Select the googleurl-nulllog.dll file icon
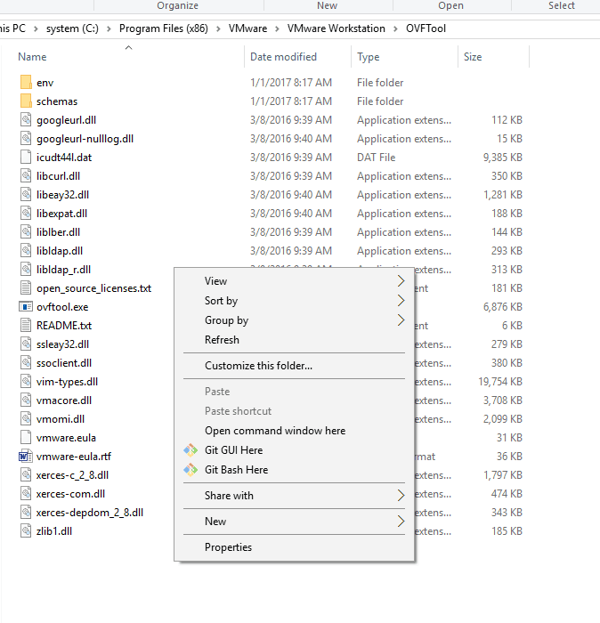Viewport: 600px width, 623px height. [25, 138]
